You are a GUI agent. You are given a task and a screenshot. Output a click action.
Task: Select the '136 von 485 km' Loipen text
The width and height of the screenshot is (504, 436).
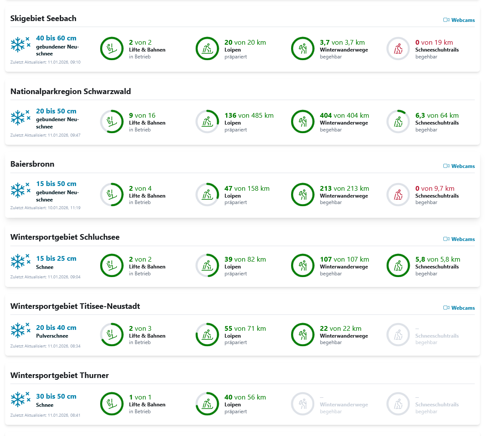click(x=249, y=116)
